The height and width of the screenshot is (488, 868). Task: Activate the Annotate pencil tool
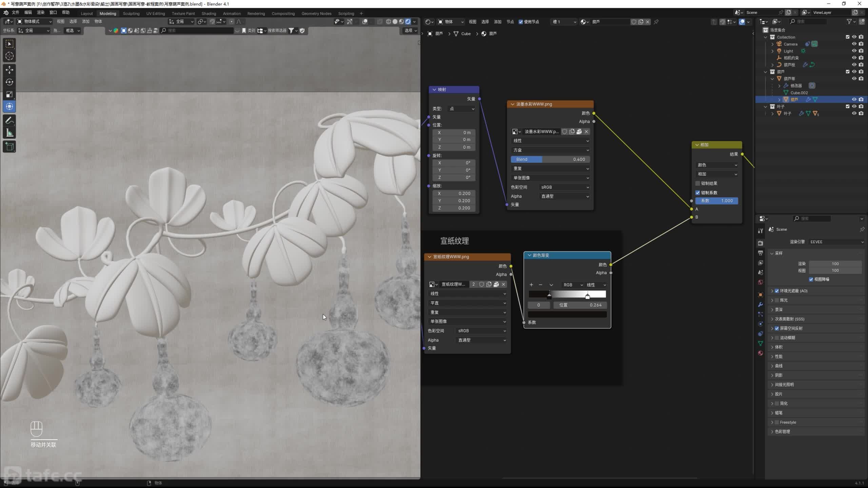point(9,120)
